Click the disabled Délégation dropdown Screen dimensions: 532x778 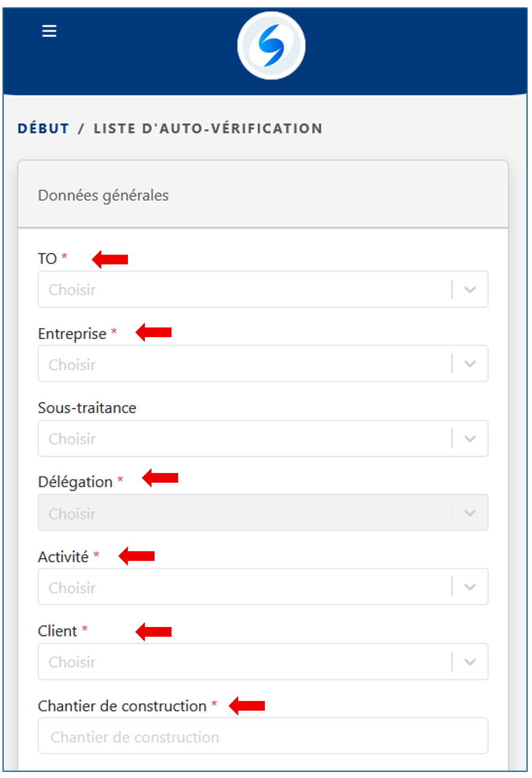point(242,514)
